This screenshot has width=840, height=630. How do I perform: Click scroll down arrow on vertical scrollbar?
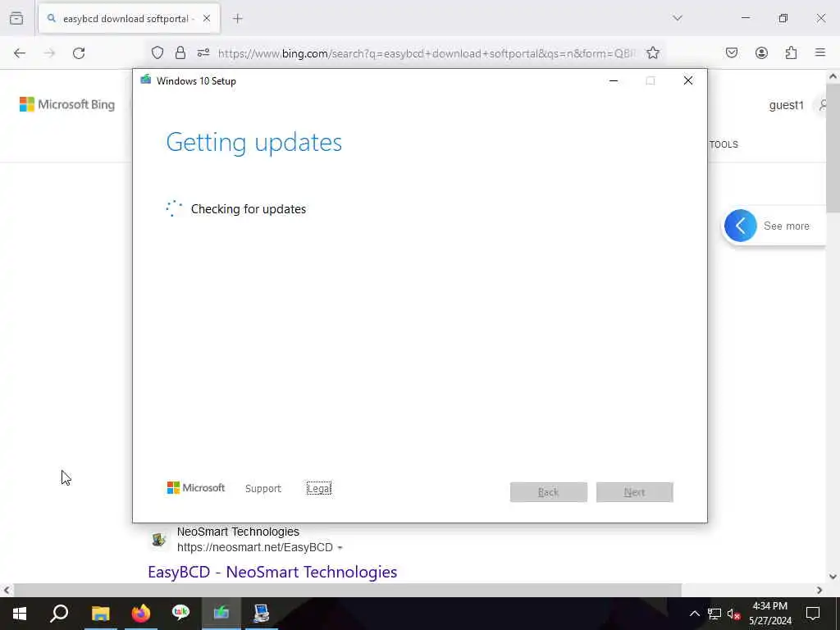pos(833,577)
